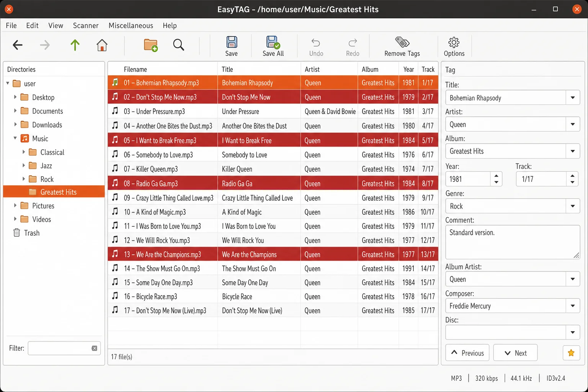The width and height of the screenshot is (588, 392).
Task: Click the Next button
Action: [x=515, y=353]
